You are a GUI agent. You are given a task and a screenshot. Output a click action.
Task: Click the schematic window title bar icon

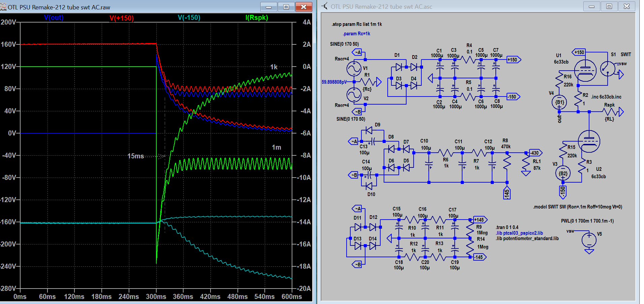(x=325, y=6)
